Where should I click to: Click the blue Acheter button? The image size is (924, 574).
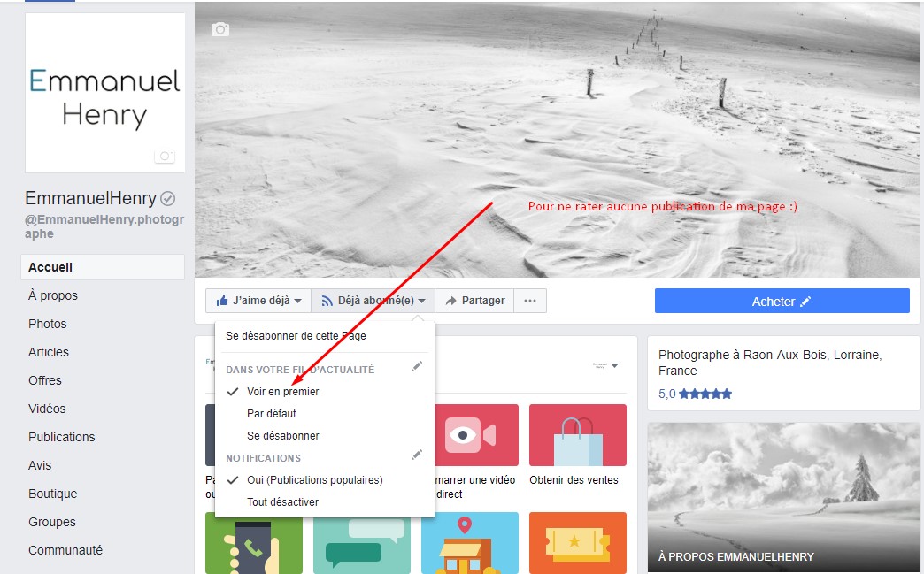782,302
